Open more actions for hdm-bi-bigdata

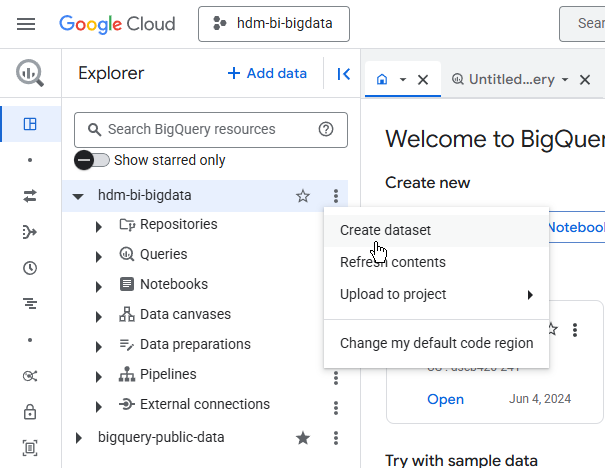(336, 196)
